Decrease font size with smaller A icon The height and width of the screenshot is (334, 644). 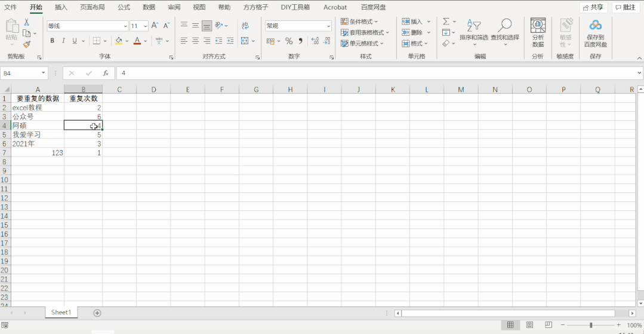click(167, 26)
